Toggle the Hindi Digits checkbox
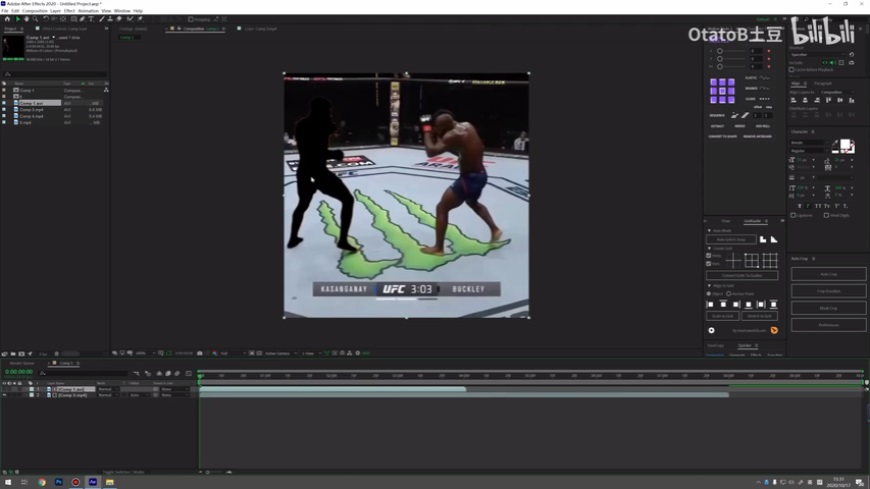This screenshot has width=870, height=489. [826, 215]
